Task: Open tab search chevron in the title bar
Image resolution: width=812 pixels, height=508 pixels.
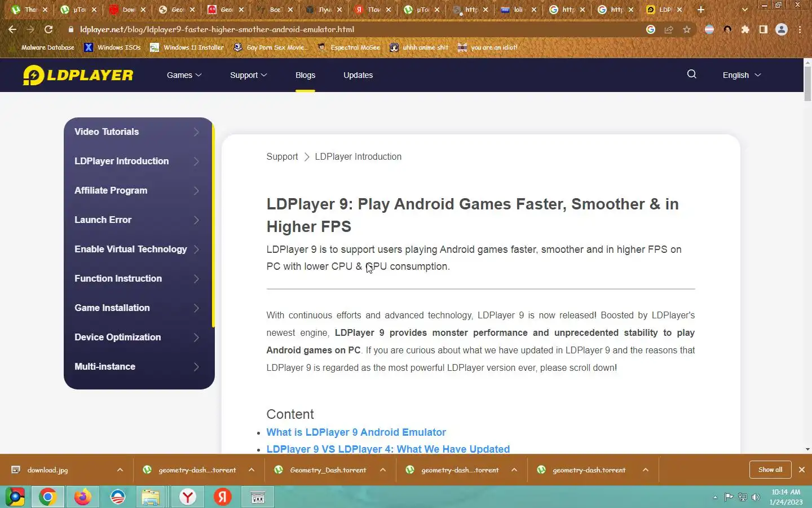Action: pyautogui.click(x=745, y=10)
